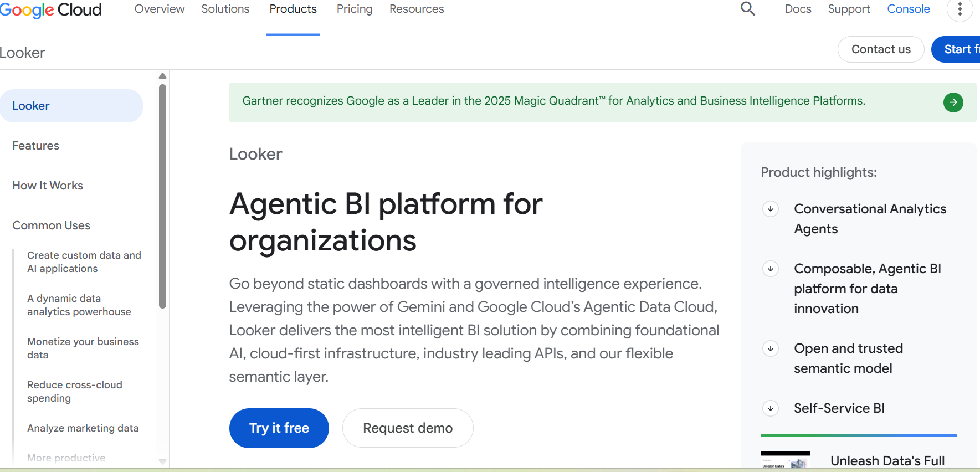The height and width of the screenshot is (472, 980).
Task: Click the sidebar scrollbar up arrow
Action: 162,76
